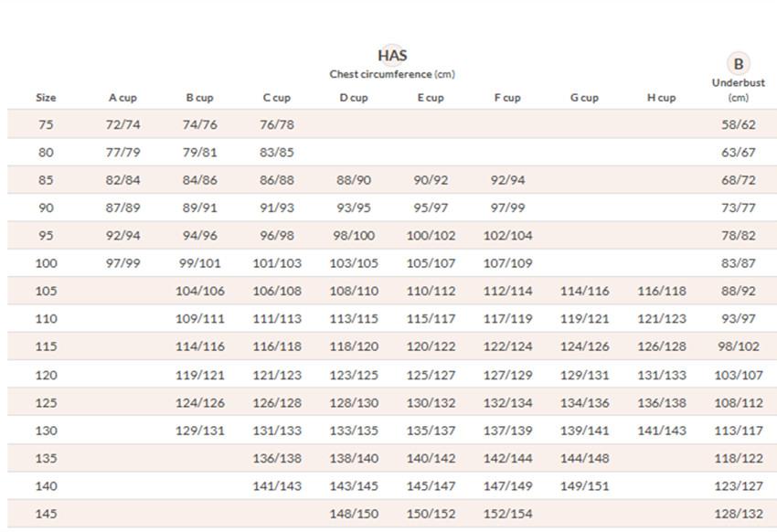
Task: Click the circular HAS badge above the chart
Action: coord(392,56)
